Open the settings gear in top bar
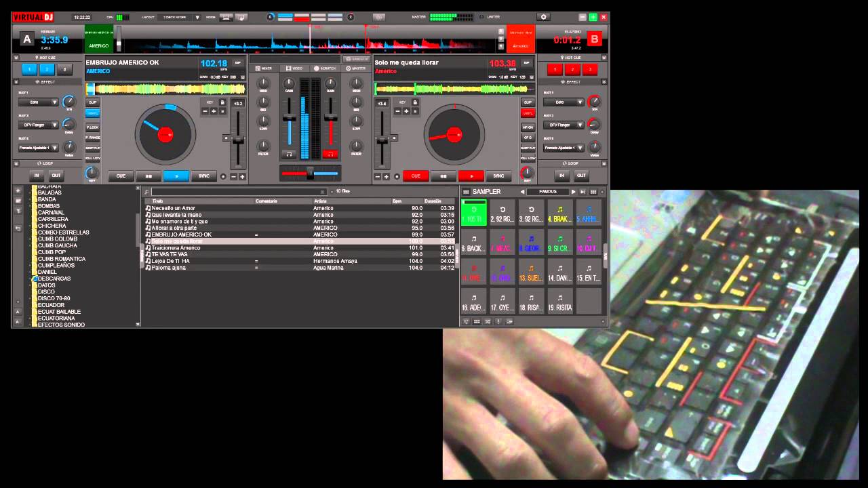This screenshot has height=488, width=868. coord(543,17)
